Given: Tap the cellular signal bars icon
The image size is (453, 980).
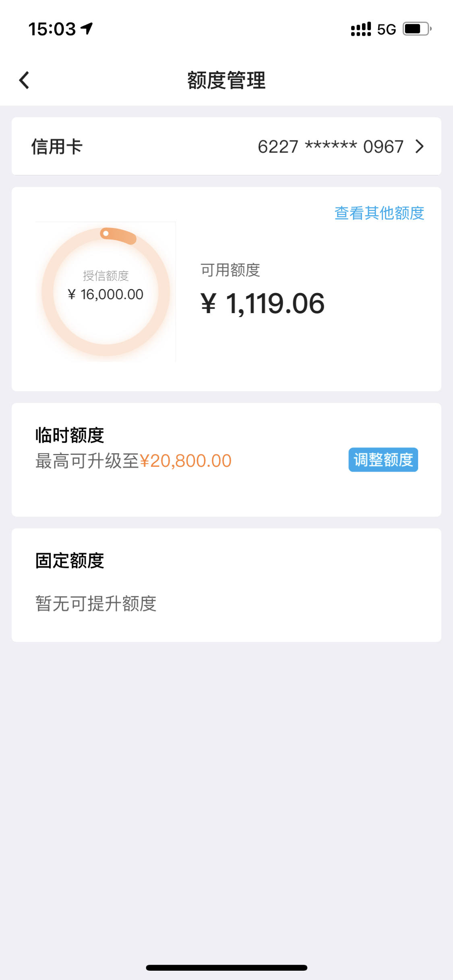Looking at the screenshot, I should (361, 29).
